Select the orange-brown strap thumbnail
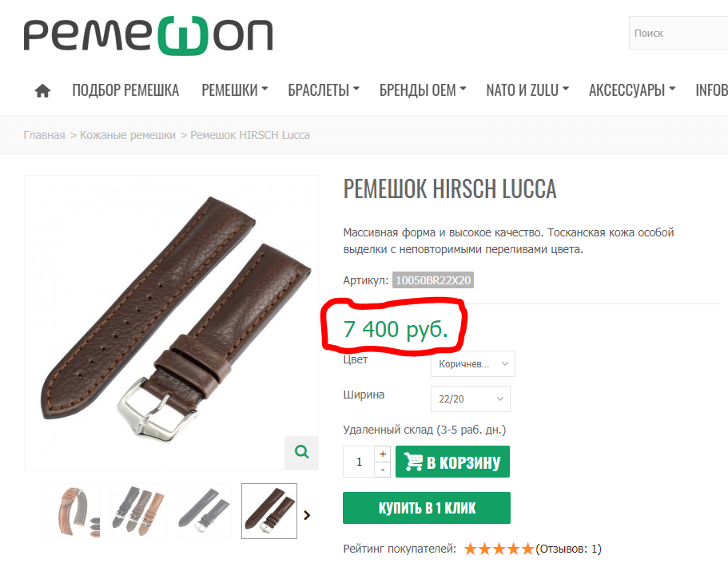Screen dimensions: 728x579 click(73, 511)
